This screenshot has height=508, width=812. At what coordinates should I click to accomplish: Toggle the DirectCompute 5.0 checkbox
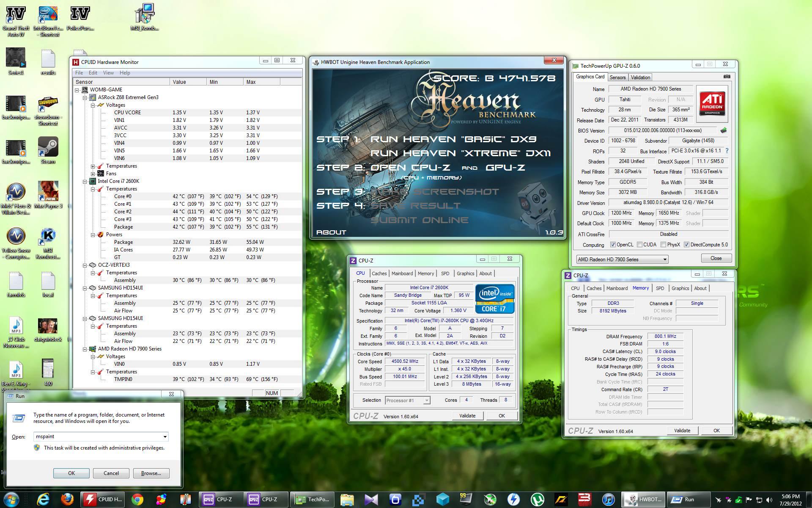tap(686, 245)
